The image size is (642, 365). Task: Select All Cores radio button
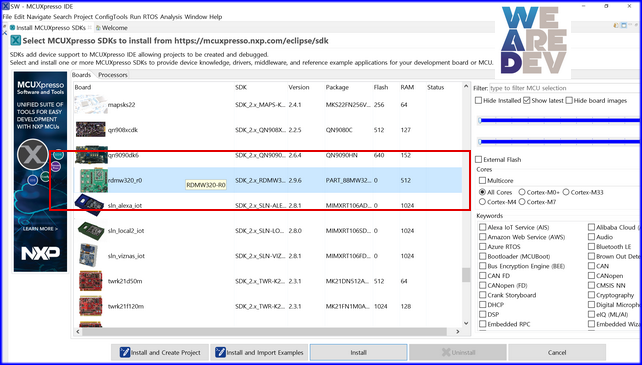(x=482, y=192)
